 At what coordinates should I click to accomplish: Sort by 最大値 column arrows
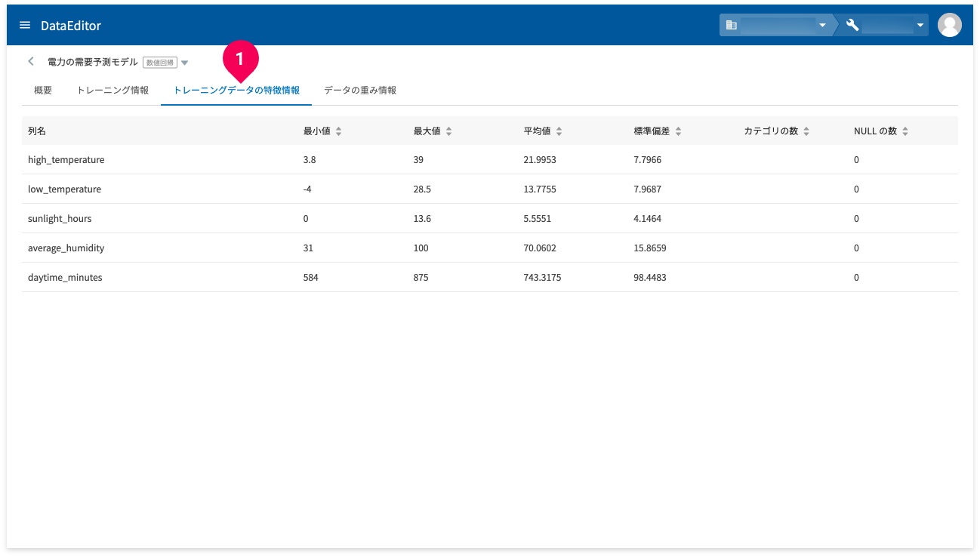click(x=448, y=131)
